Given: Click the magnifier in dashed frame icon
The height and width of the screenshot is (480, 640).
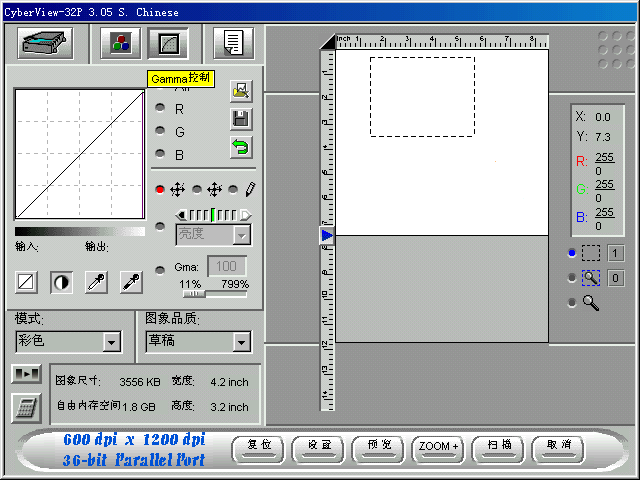Looking at the screenshot, I should point(591,278).
